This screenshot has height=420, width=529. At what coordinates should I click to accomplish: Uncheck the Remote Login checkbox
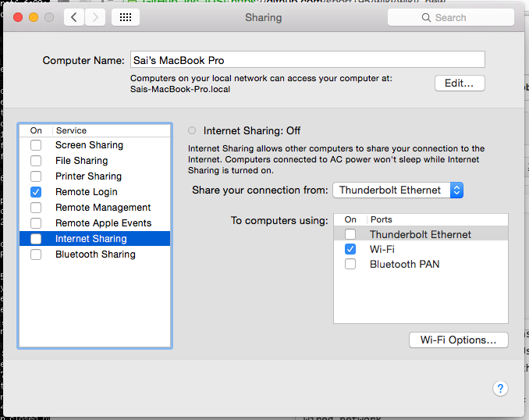click(x=36, y=192)
